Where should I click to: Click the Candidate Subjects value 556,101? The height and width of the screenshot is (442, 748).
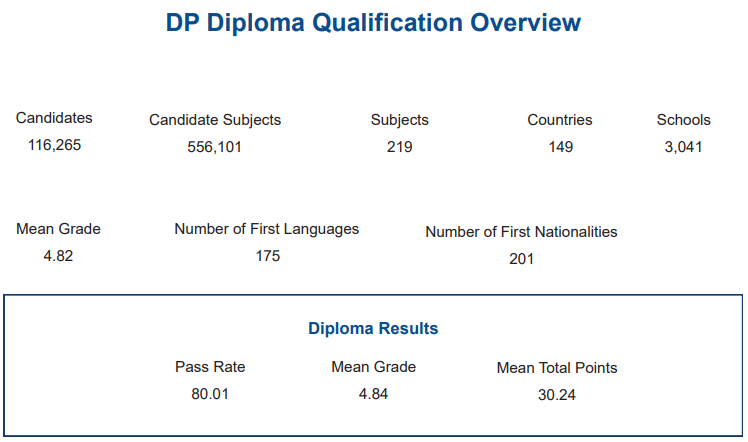coord(214,147)
